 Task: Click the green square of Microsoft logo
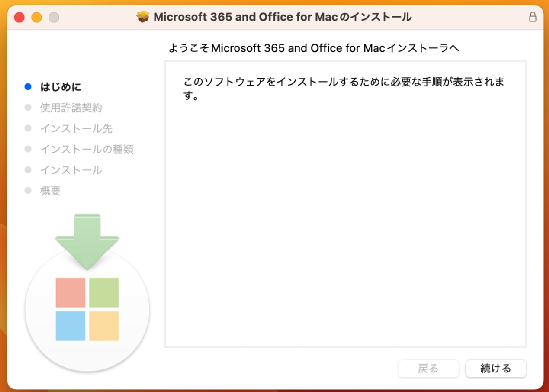pyautogui.click(x=104, y=293)
